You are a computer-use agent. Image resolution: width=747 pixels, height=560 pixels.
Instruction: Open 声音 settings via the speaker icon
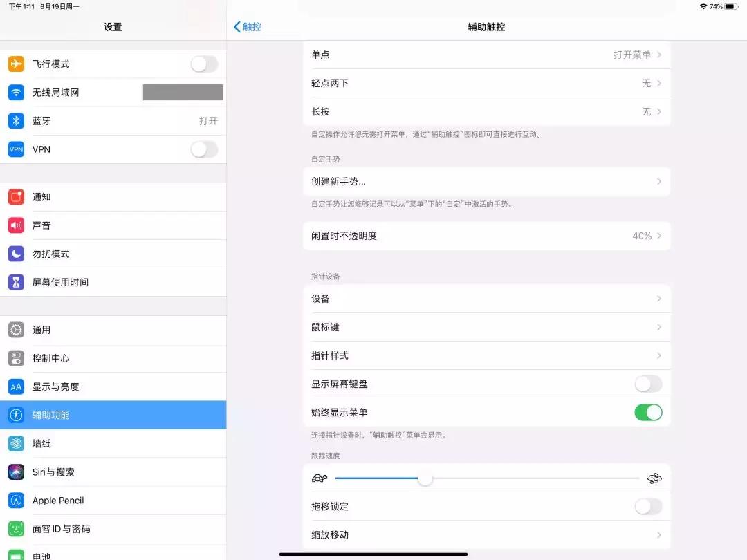click(15, 225)
